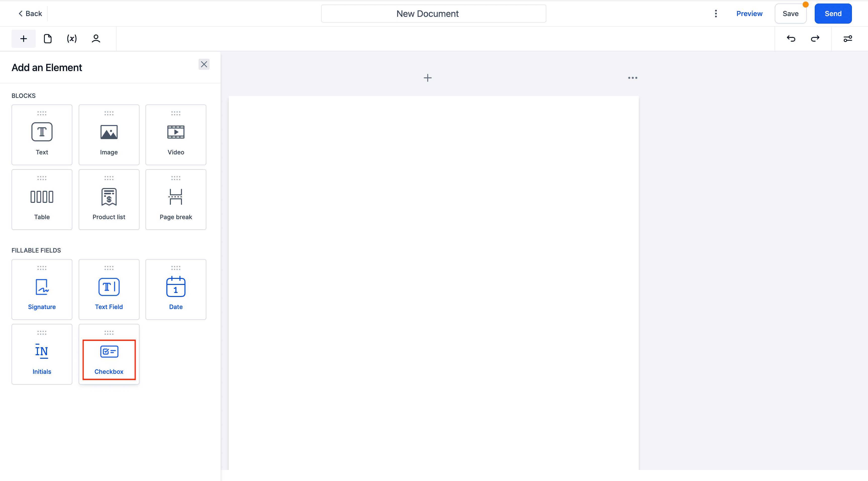Save the document
868x481 pixels.
[x=791, y=14]
